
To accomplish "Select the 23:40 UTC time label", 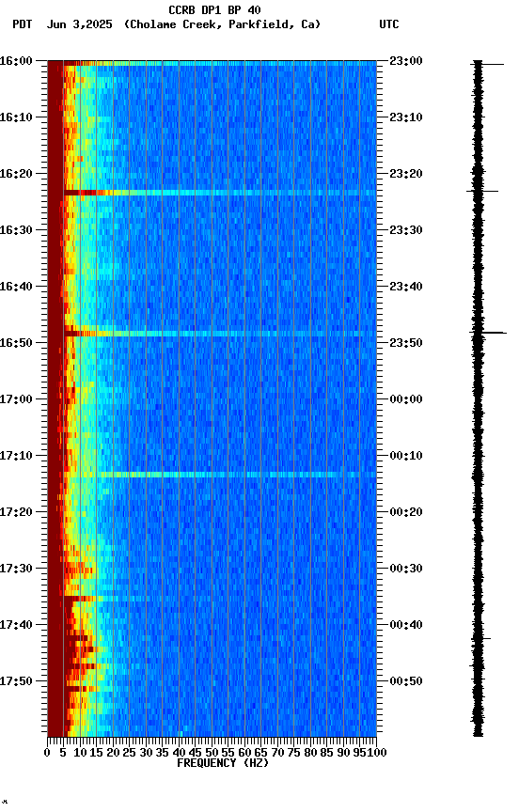I will (406, 287).
